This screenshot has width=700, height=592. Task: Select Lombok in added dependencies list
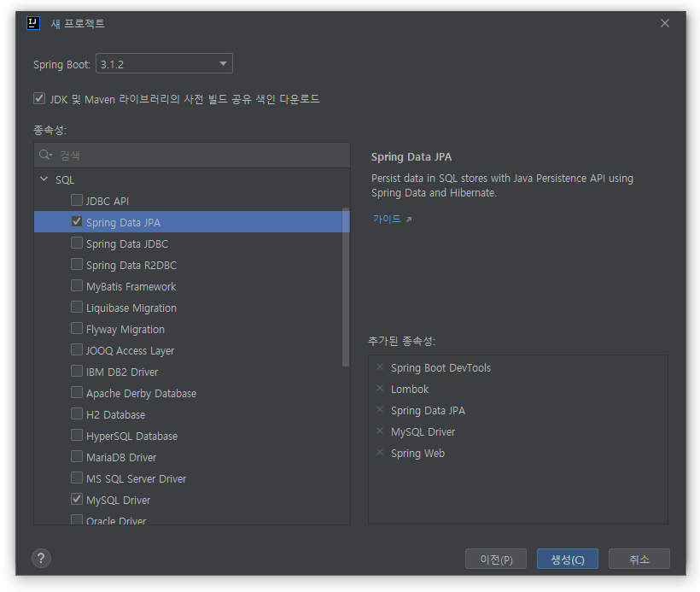pos(410,390)
